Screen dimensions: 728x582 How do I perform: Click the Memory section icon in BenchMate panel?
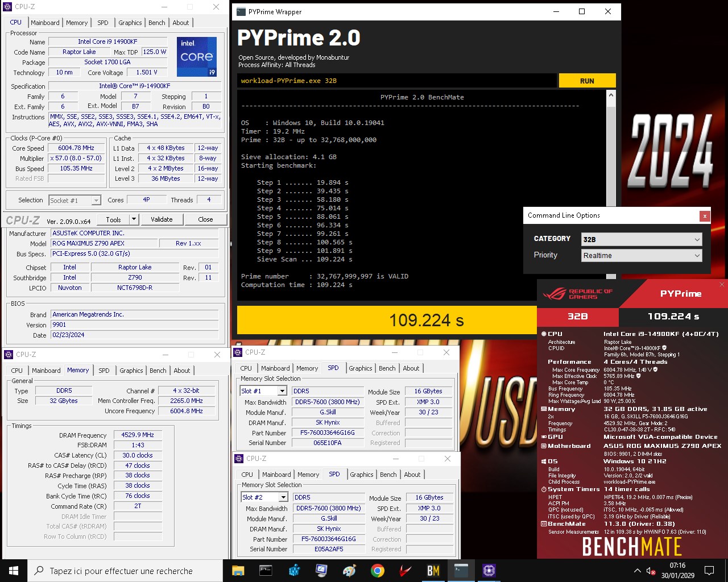coord(543,409)
